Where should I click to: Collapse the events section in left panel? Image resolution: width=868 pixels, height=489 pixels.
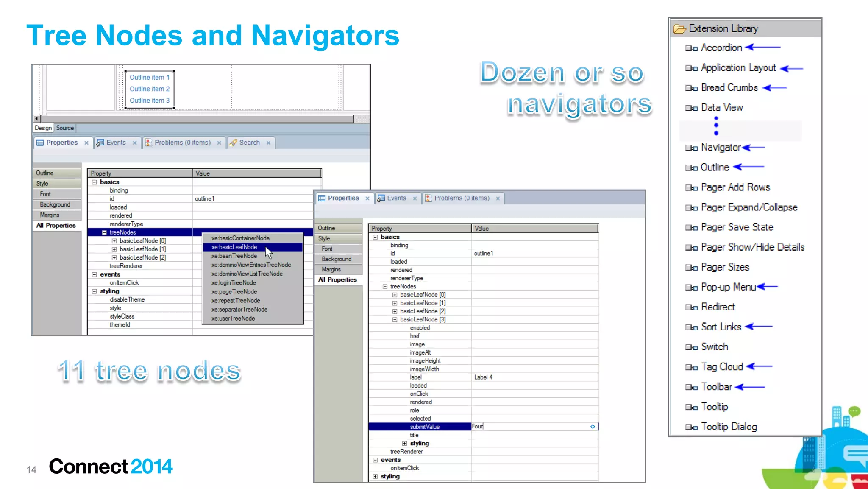tap(95, 274)
